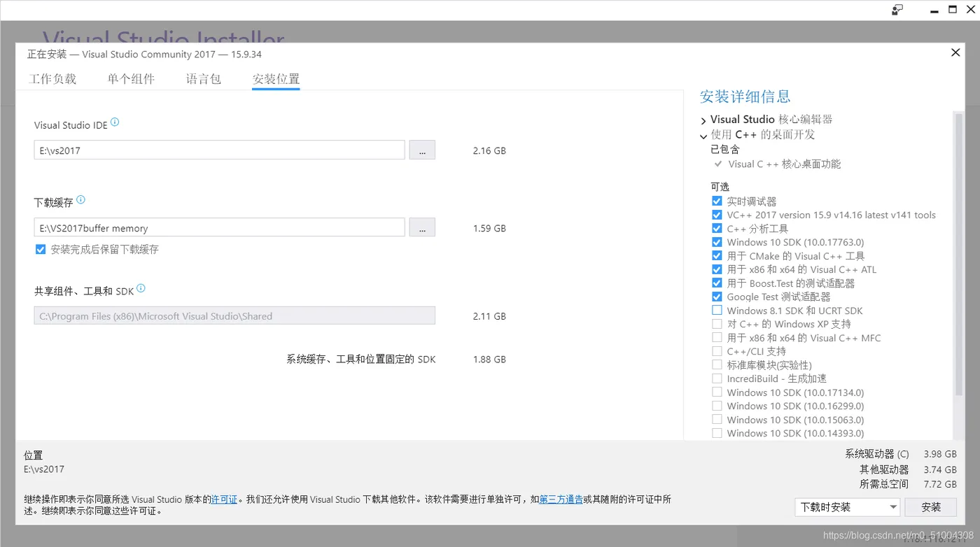The width and height of the screenshot is (980, 547).
Task: Click 系统驱动器 (C) 3.98 GB value
Action: click(939, 454)
